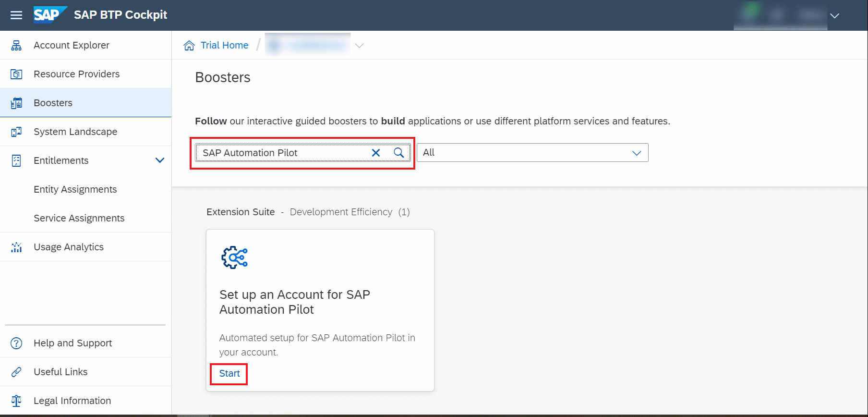Toggle the hamburger navigation menu
The image size is (868, 417).
pyautogui.click(x=16, y=15)
